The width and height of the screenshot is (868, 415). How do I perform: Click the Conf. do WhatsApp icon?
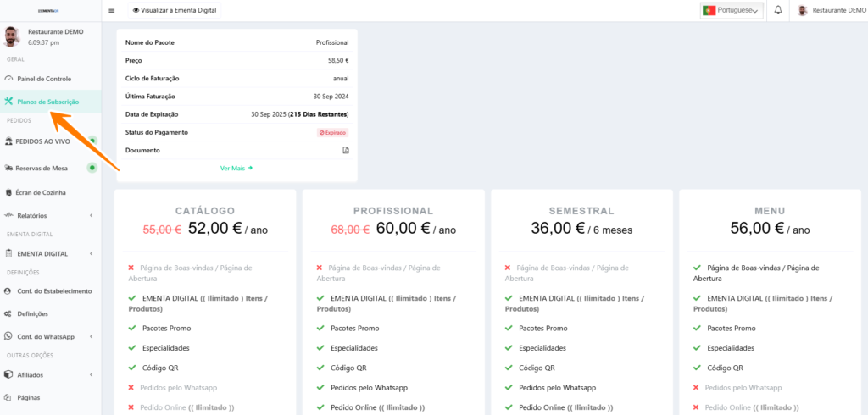pos(8,336)
